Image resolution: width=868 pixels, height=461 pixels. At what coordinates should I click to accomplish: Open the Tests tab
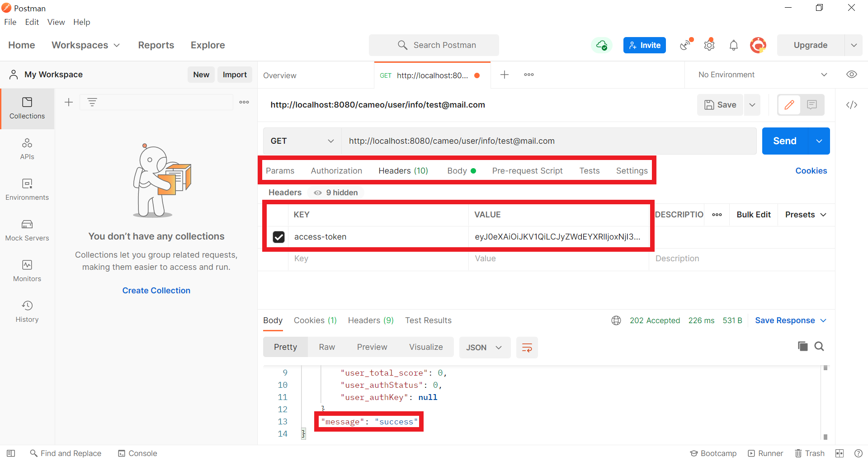tap(590, 171)
